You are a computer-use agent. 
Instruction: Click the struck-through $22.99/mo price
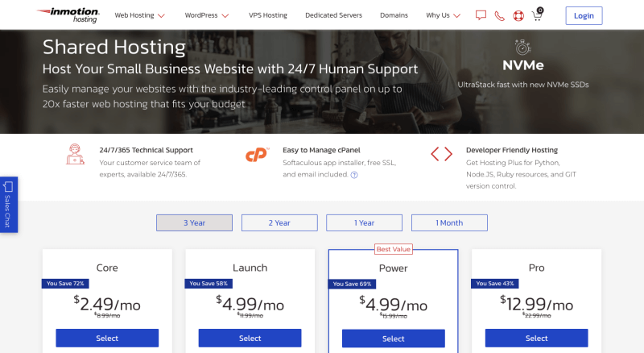tap(537, 316)
